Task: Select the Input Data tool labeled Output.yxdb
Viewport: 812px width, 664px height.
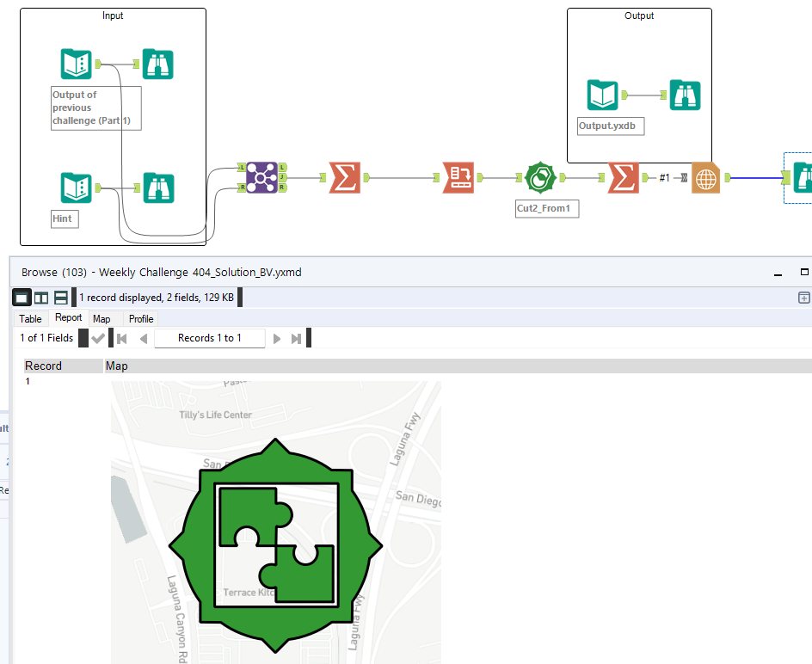Action: tap(602, 95)
